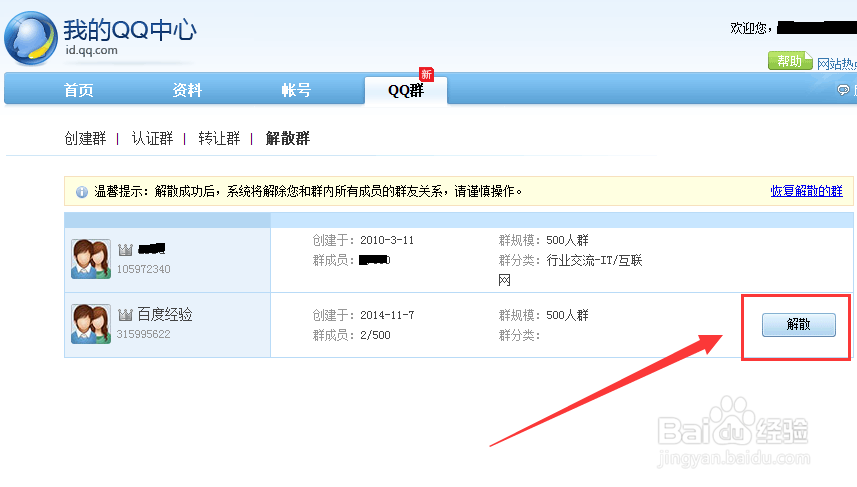
Task: Click the crown icon beside 百度经验
Action: coord(125,314)
